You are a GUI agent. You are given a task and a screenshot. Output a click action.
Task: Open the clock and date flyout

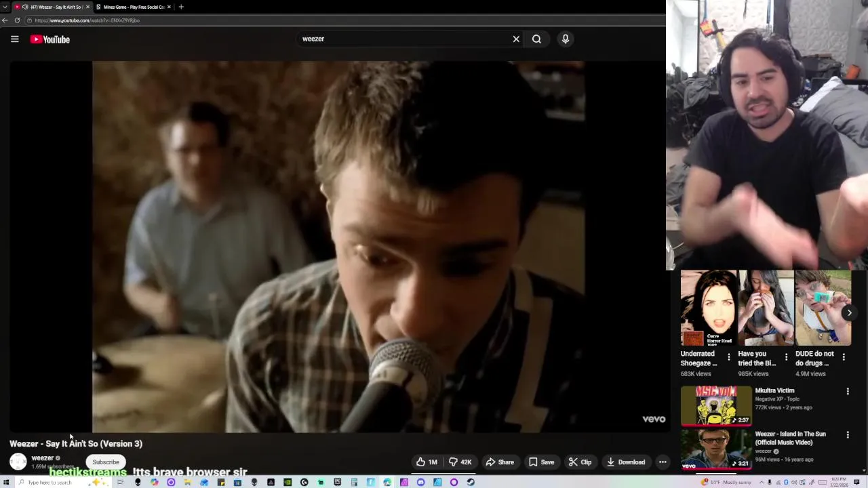pyautogui.click(x=839, y=482)
